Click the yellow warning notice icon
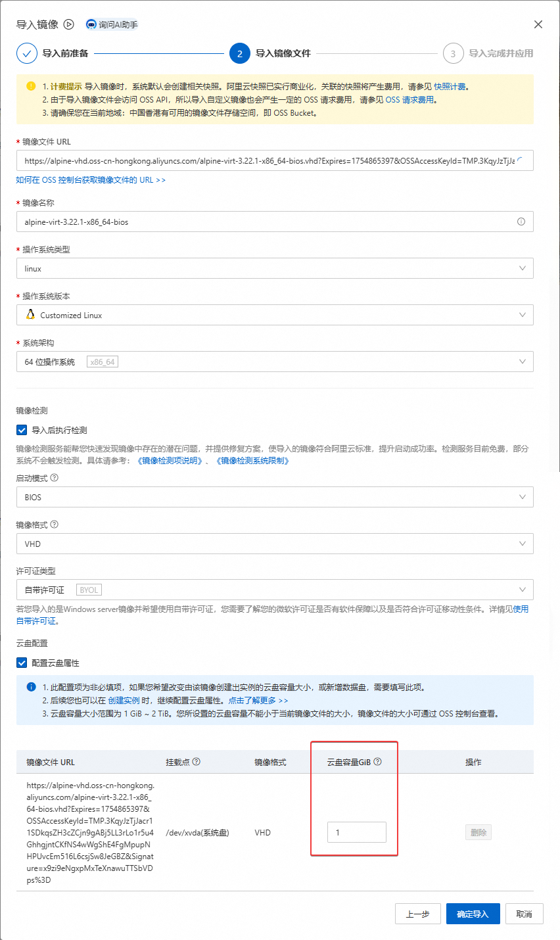Screen dimensions: 560x940 (31, 86)
